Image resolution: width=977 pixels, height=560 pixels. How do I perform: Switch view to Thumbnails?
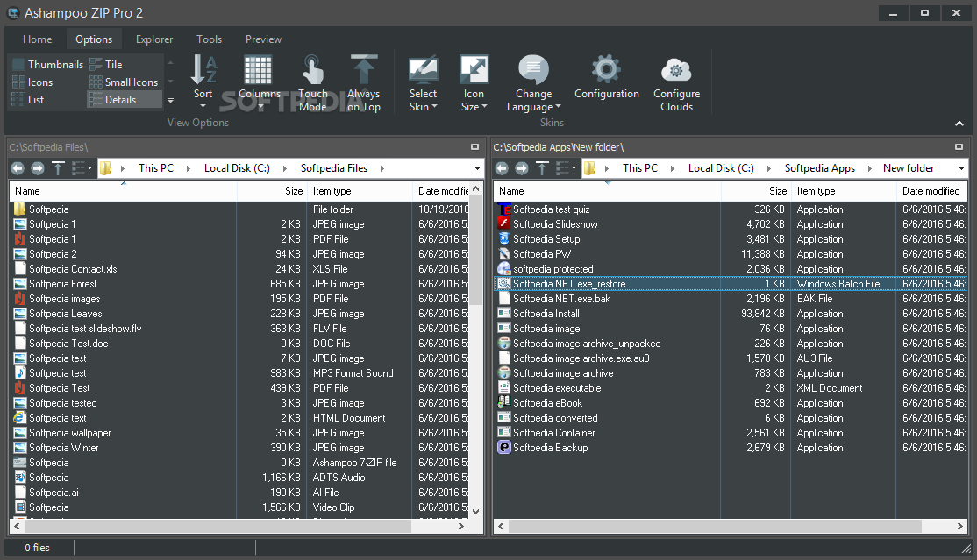(x=48, y=64)
